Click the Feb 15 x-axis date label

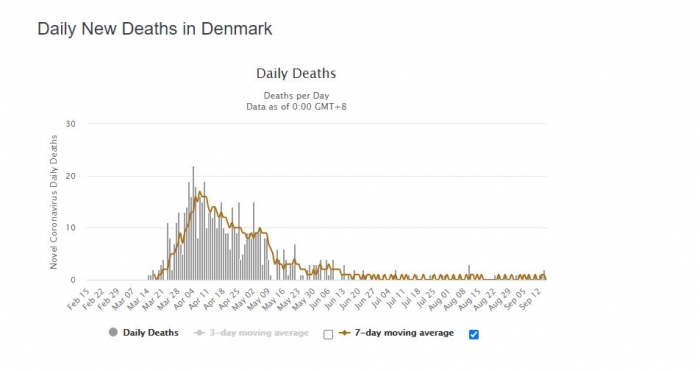(x=79, y=299)
